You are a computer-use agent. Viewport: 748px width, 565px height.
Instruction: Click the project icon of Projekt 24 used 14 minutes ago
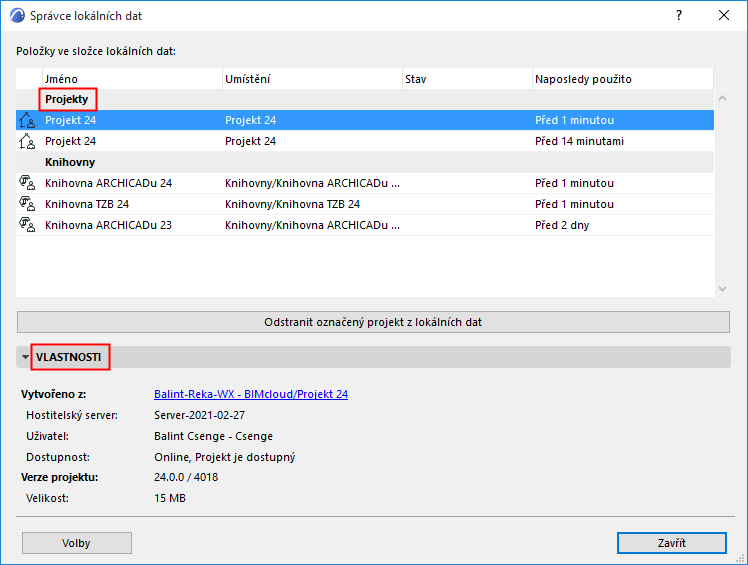tap(27, 141)
